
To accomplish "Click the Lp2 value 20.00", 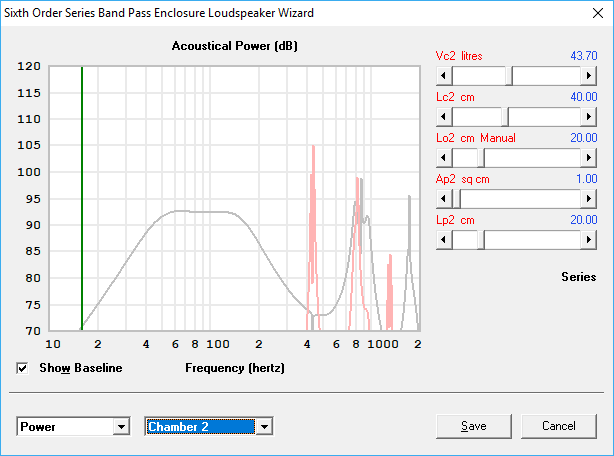I will point(583,220).
